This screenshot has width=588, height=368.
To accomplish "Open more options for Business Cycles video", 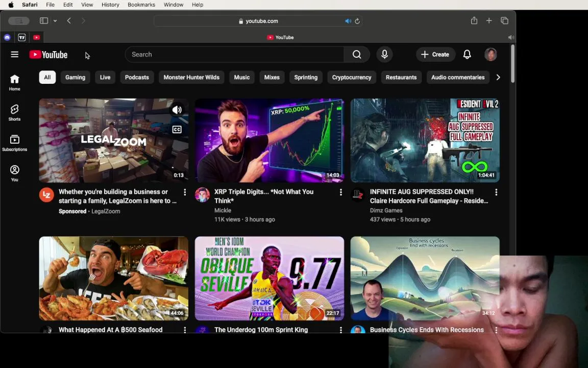I will pos(496,329).
